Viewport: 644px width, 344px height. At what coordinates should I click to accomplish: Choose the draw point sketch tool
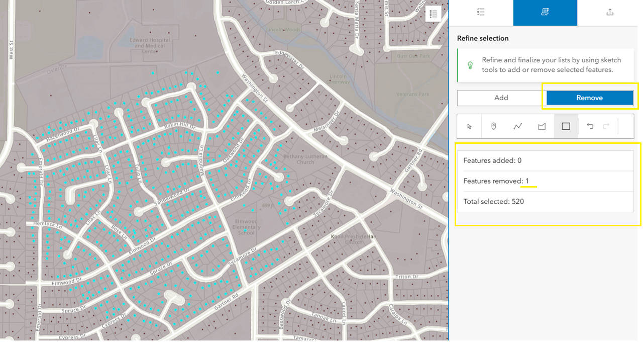(x=493, y=126)
